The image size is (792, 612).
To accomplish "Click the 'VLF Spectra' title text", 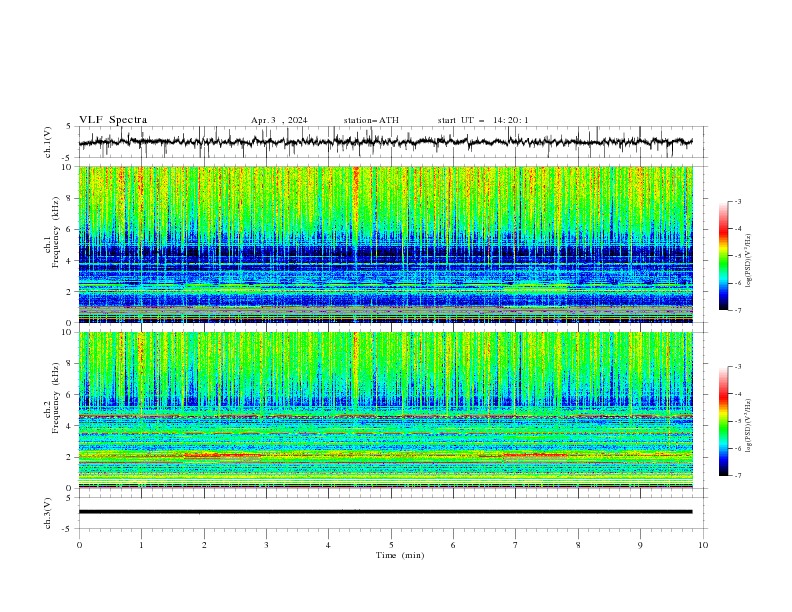I will click(x=113, y=120).
